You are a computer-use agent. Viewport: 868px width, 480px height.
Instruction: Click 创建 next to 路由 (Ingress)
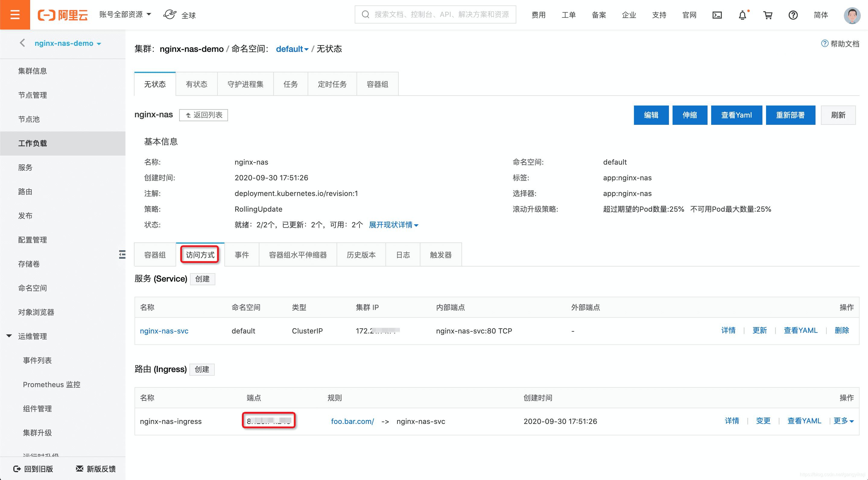pos(202,369)
